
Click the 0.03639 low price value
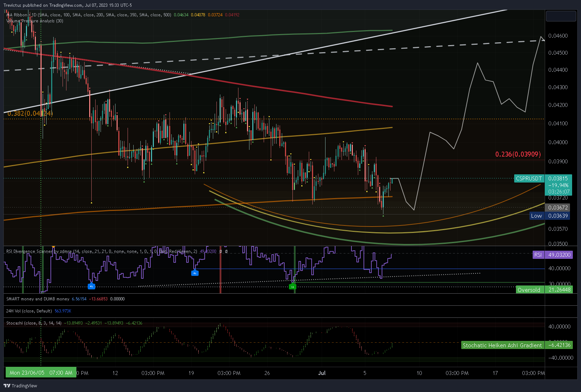(x=558, y=216)
